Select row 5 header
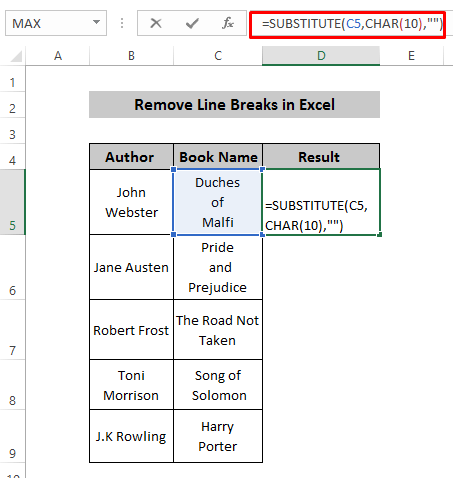This screenshot has height=478, width=453. pyautogui.click(x=12, y=202)
